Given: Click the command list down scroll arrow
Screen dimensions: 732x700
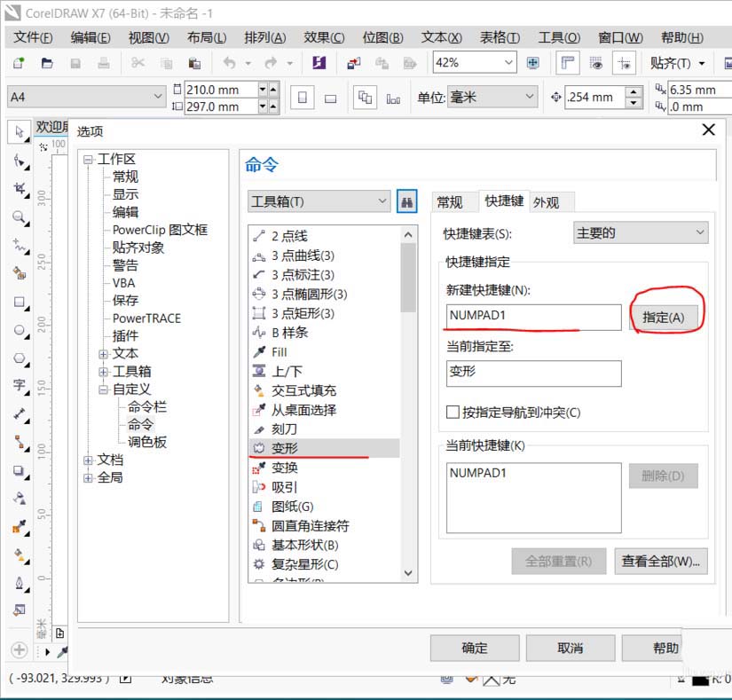Looking at the screenshot, I should coord(408,572).
